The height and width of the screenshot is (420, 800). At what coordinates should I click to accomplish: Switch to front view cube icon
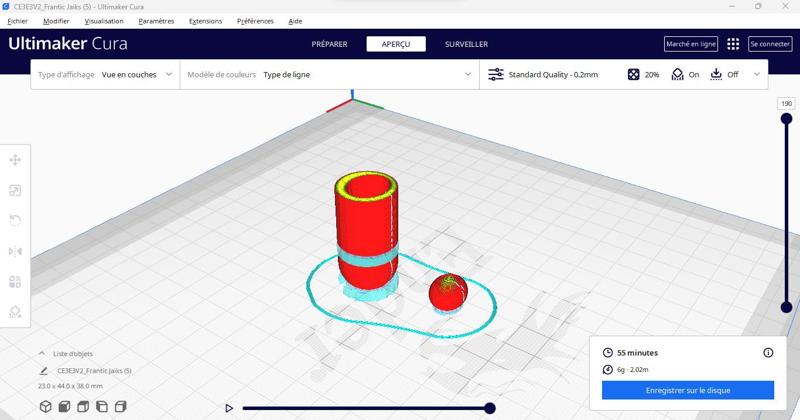click(64, 406)
